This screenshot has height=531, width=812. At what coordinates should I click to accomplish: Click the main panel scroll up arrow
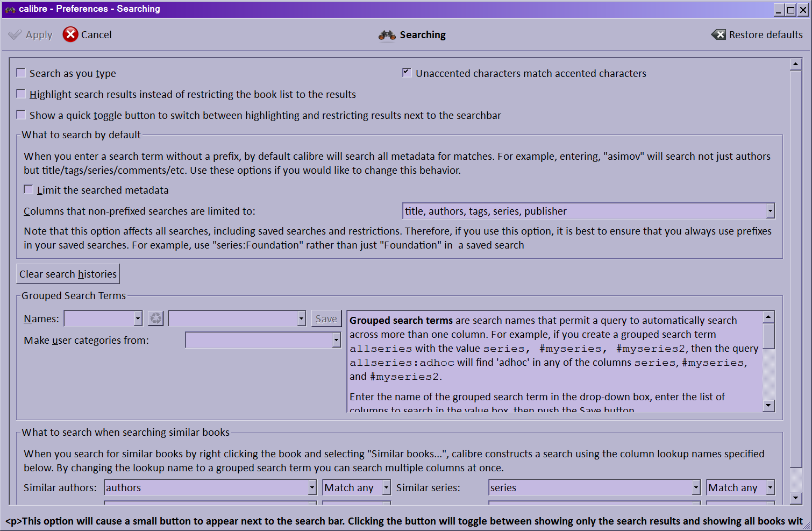pyautogui.click(x=796, y=65)
